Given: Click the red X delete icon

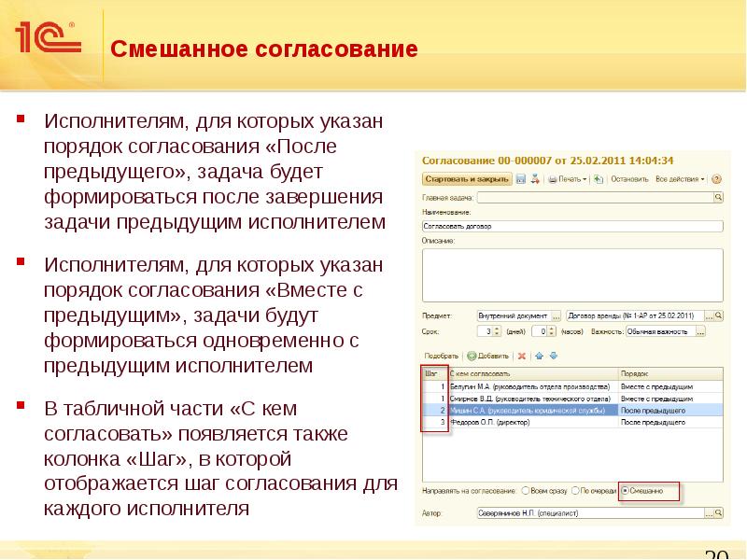Looking at the screenshot, I should [520, 356].
